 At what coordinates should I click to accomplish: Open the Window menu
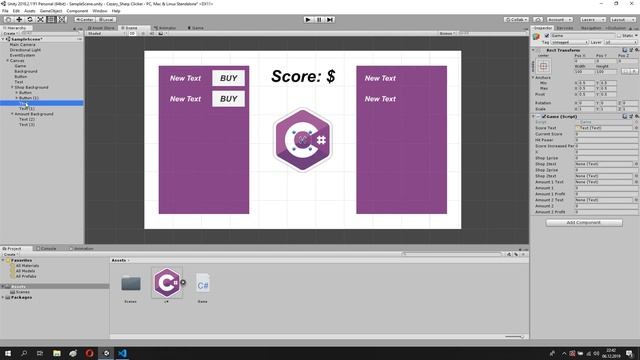[x=100, y=11]
